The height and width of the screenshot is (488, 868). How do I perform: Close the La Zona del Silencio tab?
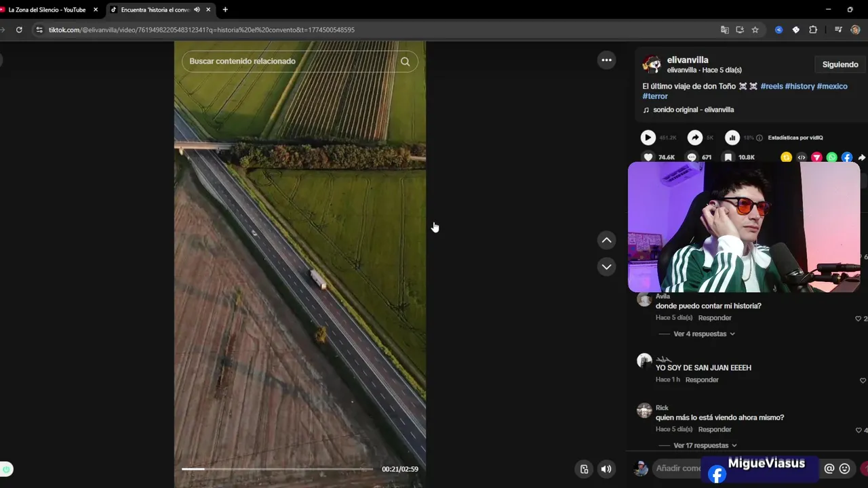click(x=96, y=9)
